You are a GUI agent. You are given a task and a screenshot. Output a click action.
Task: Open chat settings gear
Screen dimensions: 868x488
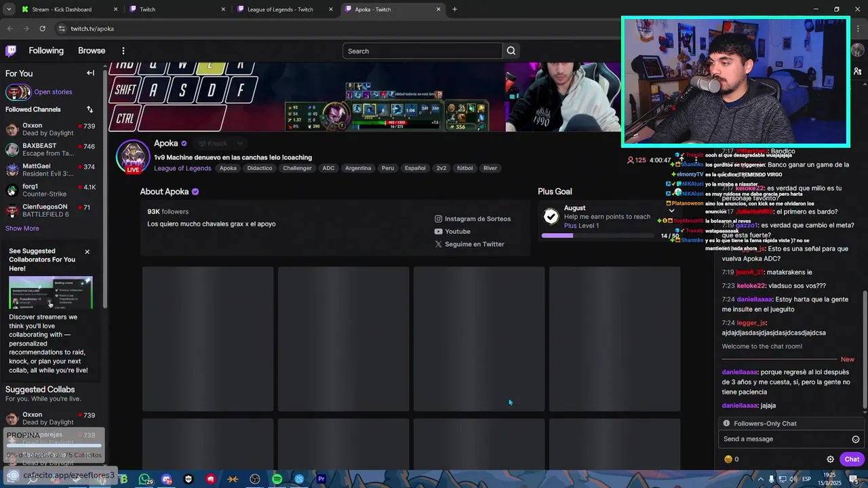coord(830,459)
